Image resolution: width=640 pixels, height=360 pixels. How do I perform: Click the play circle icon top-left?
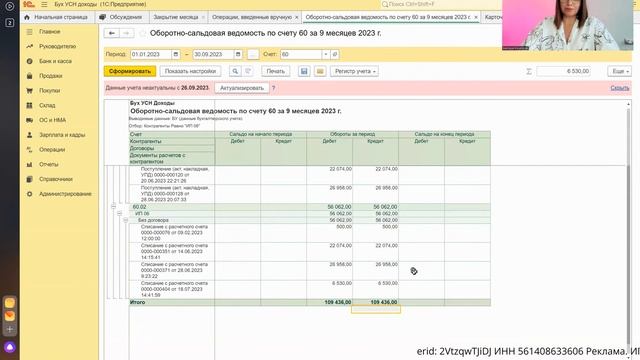10,6
